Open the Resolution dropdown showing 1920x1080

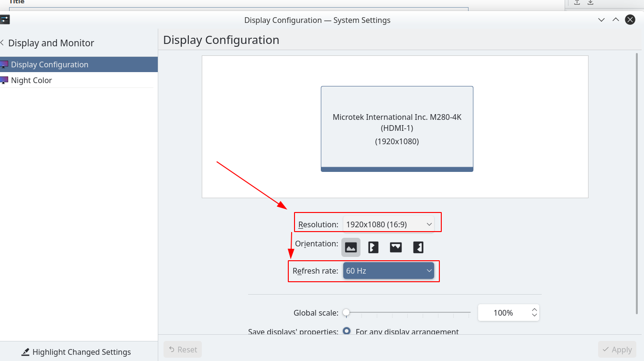388,224
